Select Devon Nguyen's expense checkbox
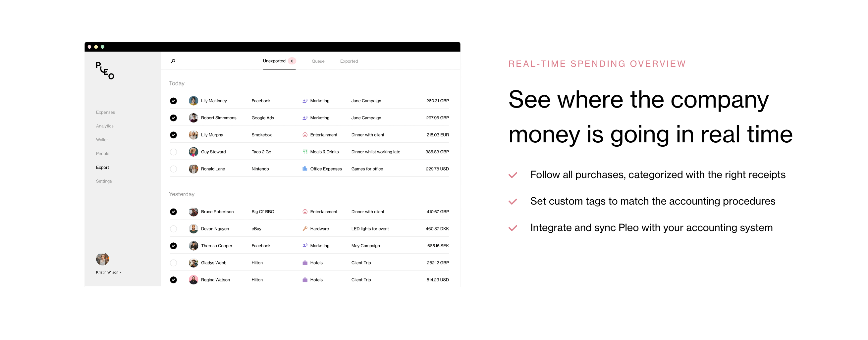 tap(174, 229)
